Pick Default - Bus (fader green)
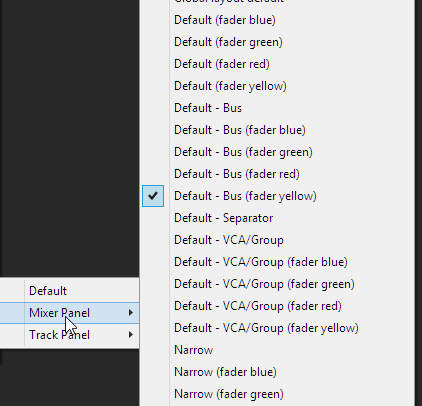The width and height of the screenshot is (422, 406). pyautogui.click(x=277, y=152)
